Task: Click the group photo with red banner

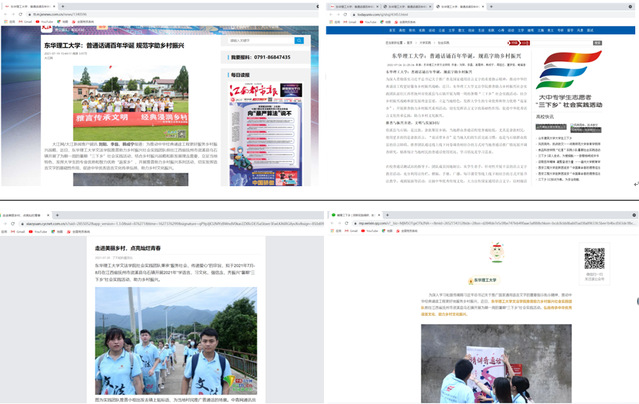Action: click(130, 105)
